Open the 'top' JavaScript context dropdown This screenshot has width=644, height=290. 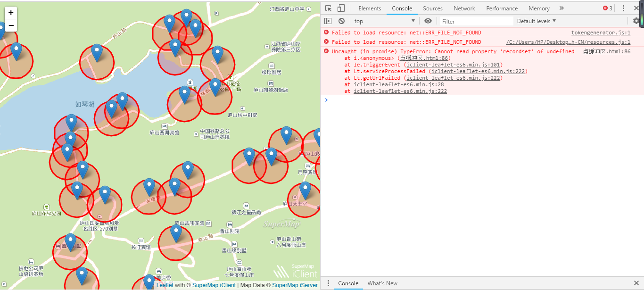pos(385,21)
